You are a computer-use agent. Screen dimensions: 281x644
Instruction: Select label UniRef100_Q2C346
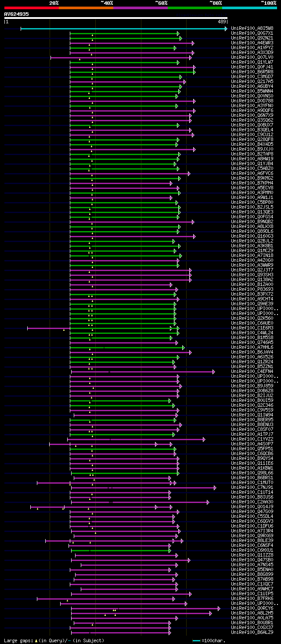coord(252,405)
